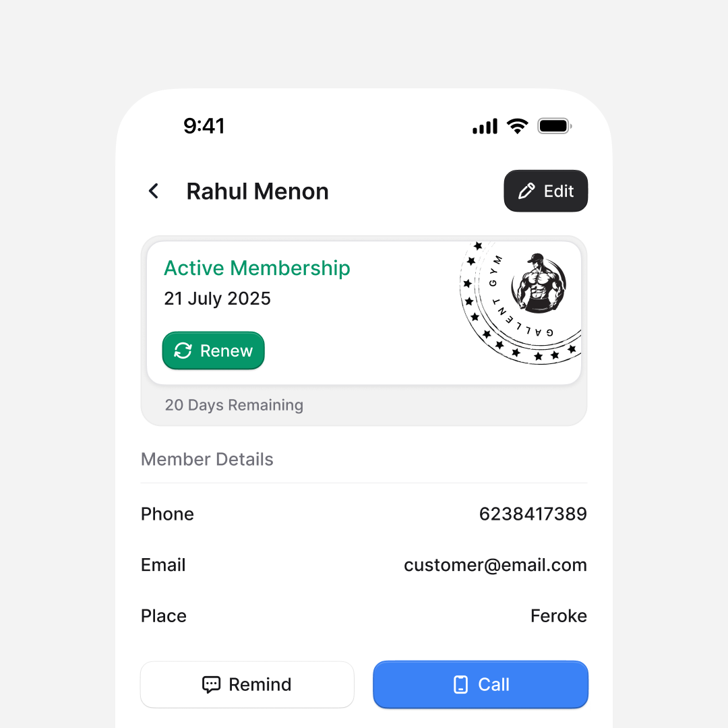Go back using the left chevron arrow
728x728 pixels.
[x=154, y=191]
